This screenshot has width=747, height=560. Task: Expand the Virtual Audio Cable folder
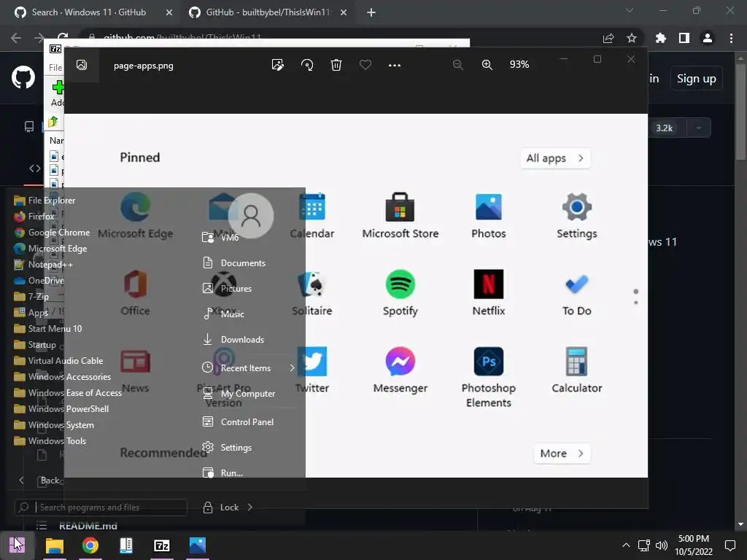point(58,361)
